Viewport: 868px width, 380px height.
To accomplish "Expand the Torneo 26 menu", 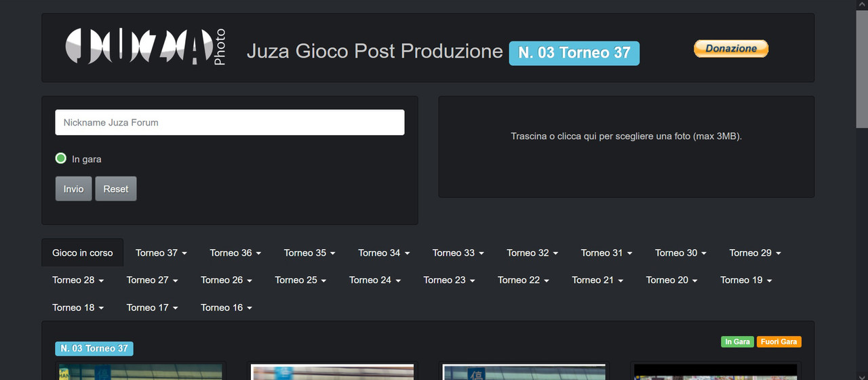I will tap(226, 280).
